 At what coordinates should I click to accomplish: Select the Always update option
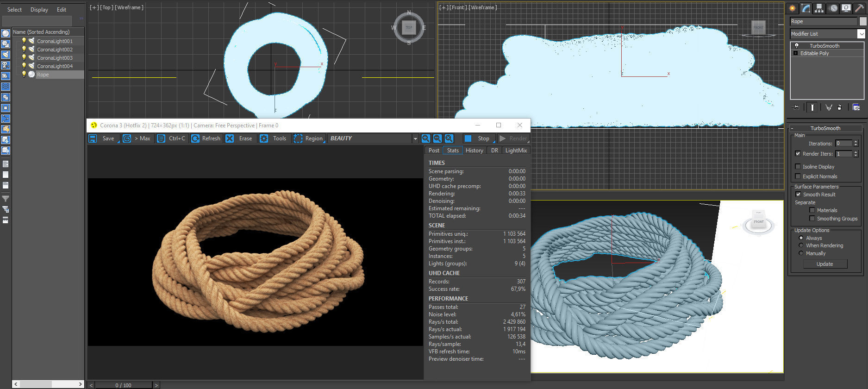click(x=801, y=238)
